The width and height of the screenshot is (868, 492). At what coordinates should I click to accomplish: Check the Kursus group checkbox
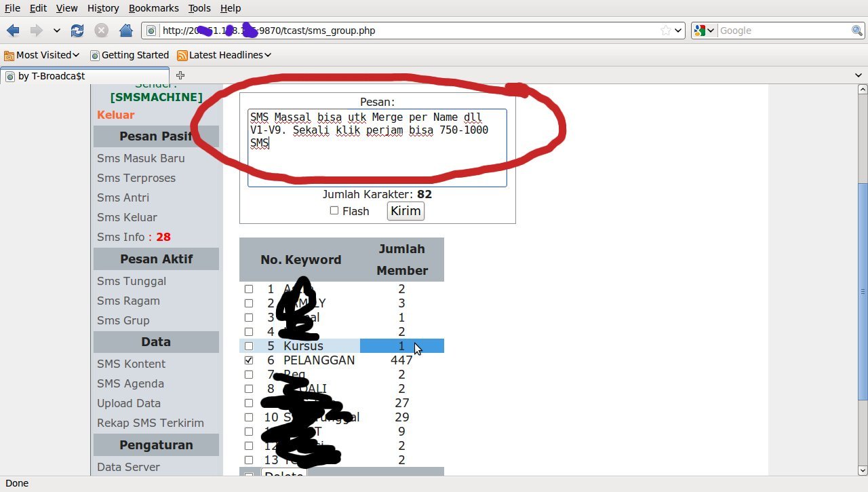click(x=249, y=346)
